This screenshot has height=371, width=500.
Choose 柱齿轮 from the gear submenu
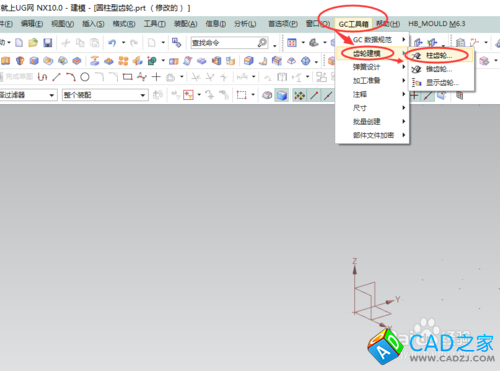coord(440,56)
